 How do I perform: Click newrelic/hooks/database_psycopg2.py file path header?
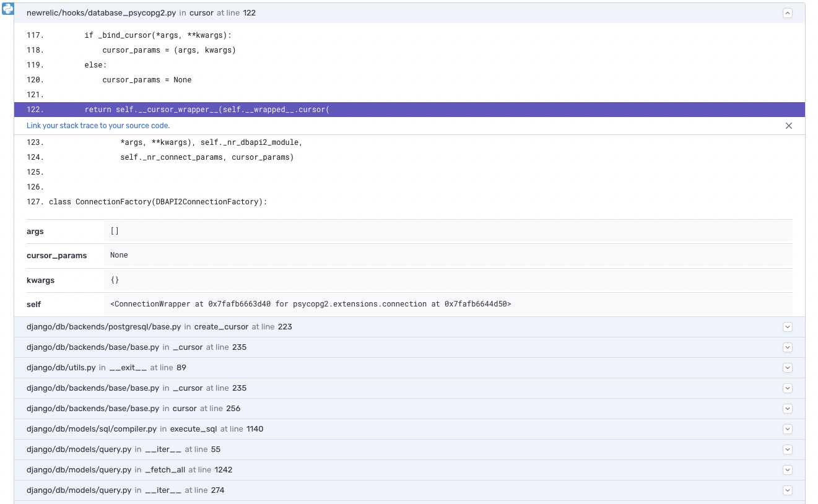point(102,13)
